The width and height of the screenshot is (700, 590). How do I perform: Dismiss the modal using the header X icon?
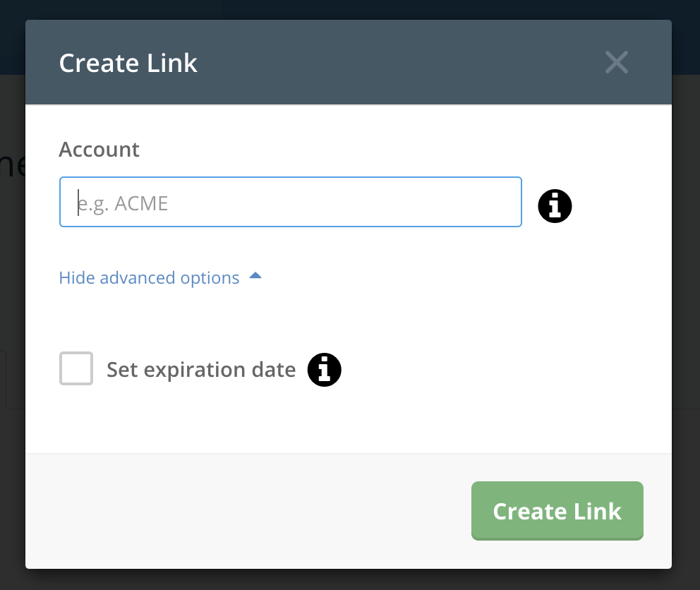click(x=617, y=62)
